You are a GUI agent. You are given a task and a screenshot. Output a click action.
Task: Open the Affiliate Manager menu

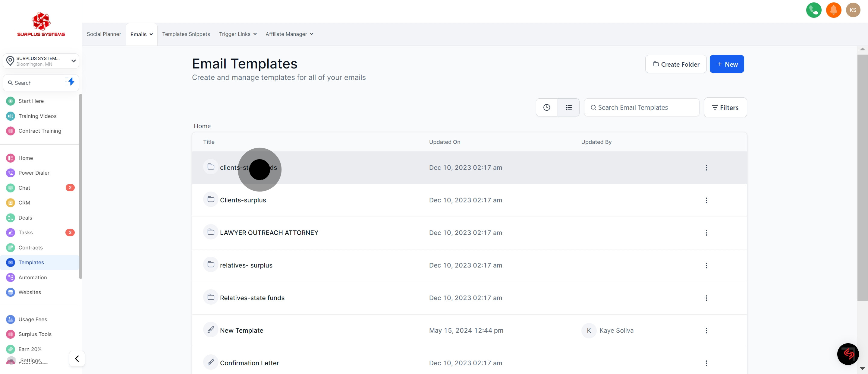[289, 34]
